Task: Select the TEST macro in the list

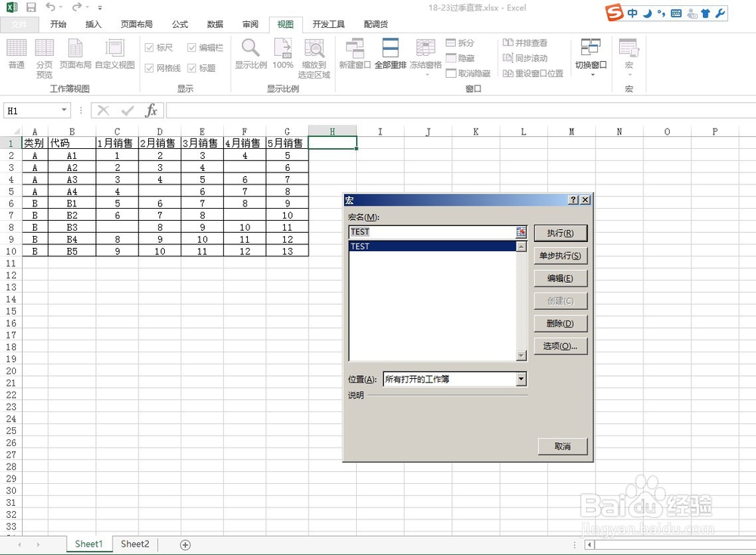Action: pos(432,246)
